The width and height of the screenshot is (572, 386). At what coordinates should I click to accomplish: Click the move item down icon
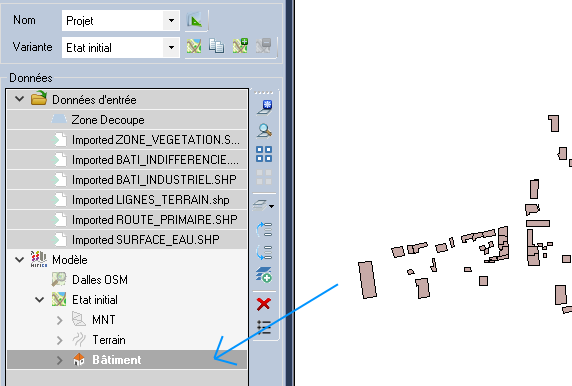264,252
